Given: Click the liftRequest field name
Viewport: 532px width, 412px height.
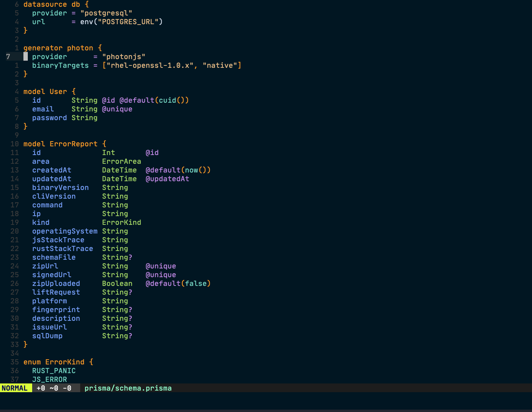Looking at the screenshot, I should [56, 292].
